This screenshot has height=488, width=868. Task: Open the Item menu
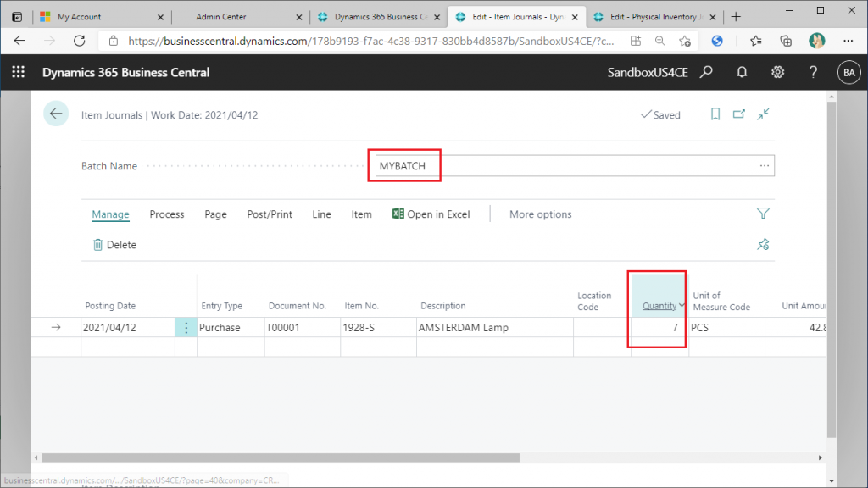(x=361, y=214)
